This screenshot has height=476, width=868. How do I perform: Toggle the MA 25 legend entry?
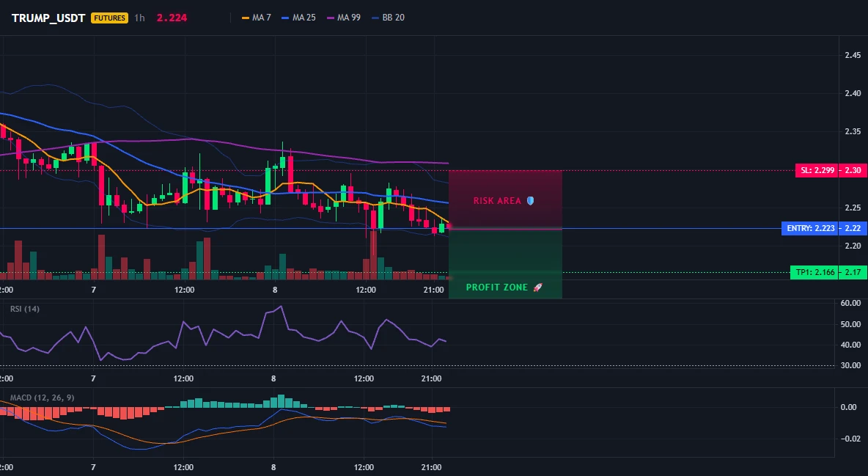click(x=298, y=18)
